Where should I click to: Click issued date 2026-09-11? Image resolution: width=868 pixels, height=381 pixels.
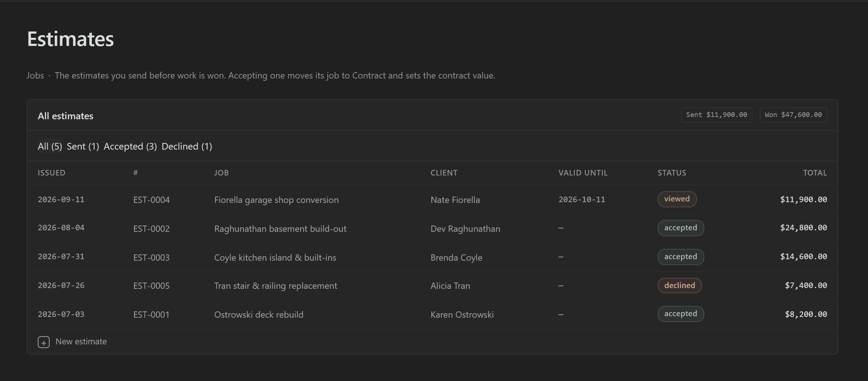pyautogui.click(x=61, y=200)
